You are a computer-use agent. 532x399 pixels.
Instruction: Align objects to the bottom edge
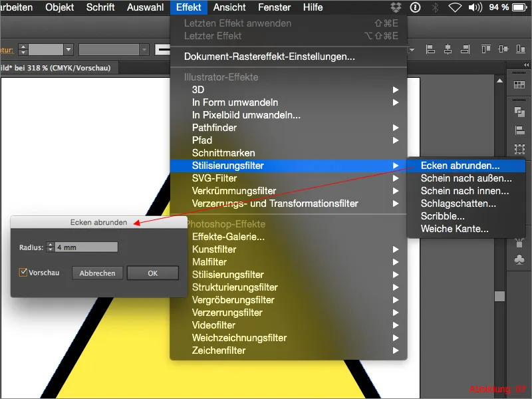521,49
